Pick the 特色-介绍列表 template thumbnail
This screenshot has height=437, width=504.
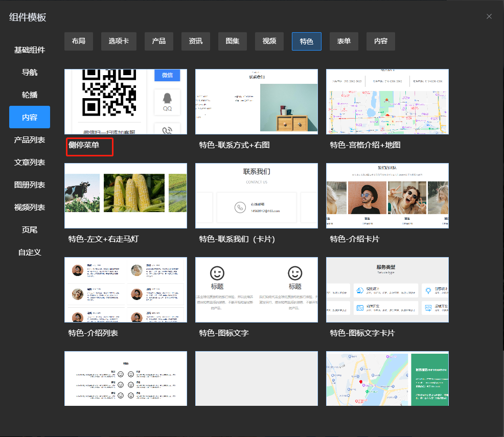coord(126,290)
